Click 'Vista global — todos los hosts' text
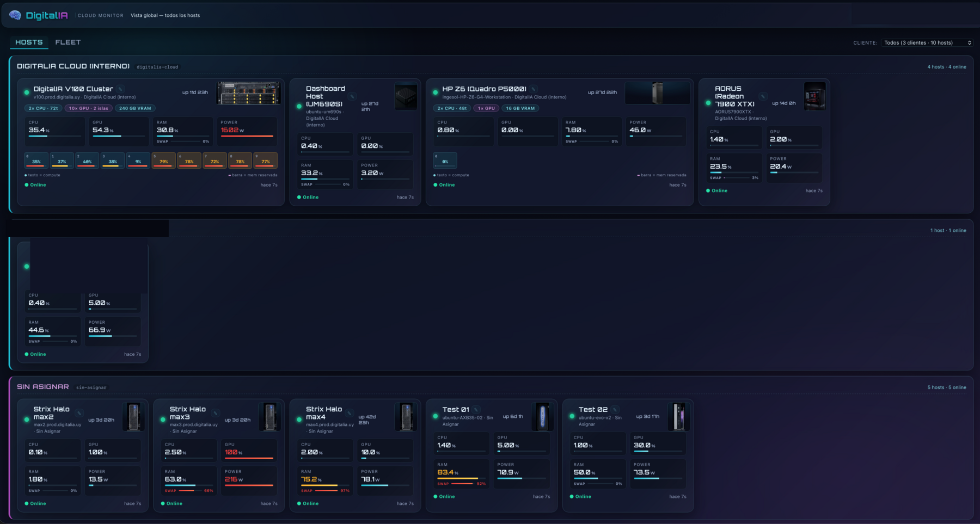Viewport: 980px width, 524px height. click(x=165, y=15)
